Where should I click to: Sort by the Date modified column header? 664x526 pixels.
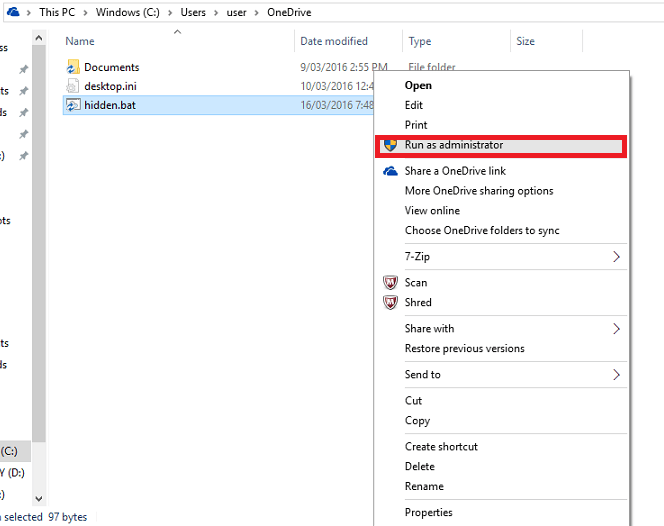[x=334, y=41]
